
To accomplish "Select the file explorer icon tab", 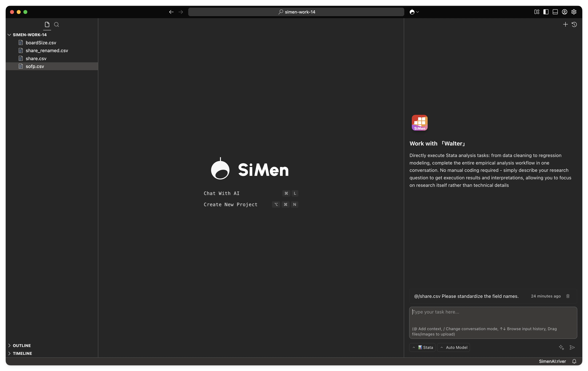I will pyautogui.click(x=47, y=25).
